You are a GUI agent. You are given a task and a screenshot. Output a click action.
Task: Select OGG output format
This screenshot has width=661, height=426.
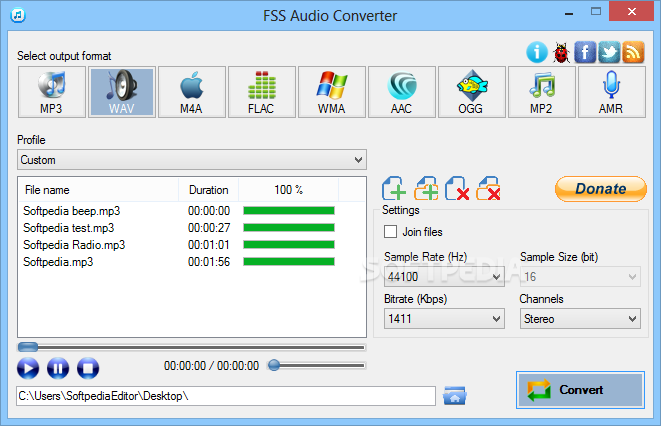(x=472, y=92)
